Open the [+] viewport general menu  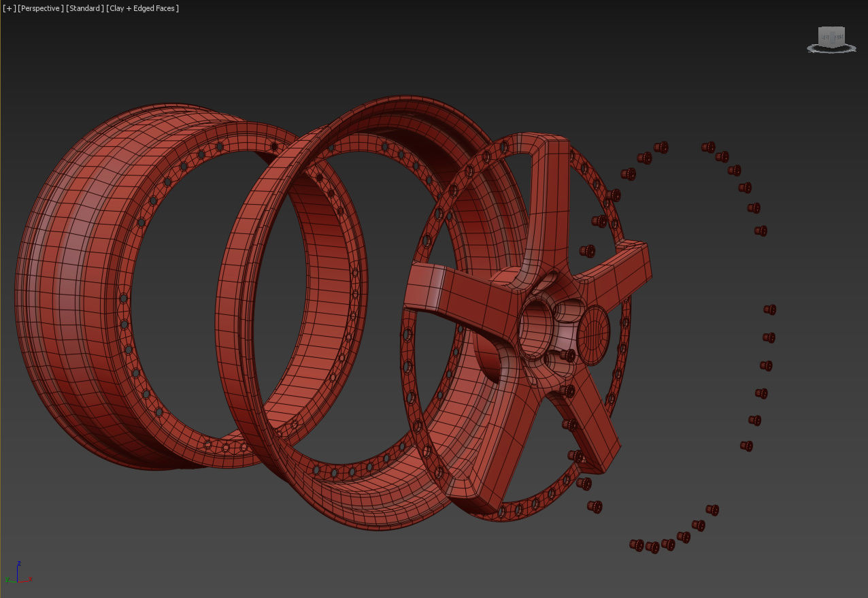tap(9, 8)
